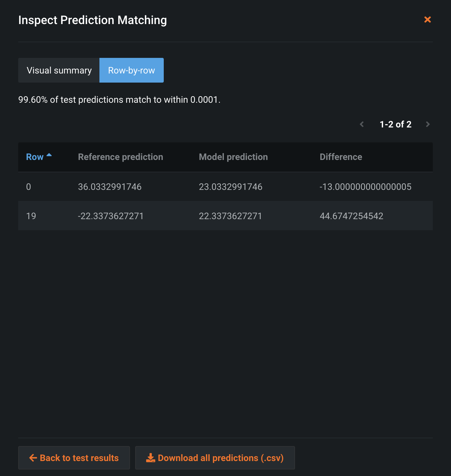451x476 pixels.
Task: Click the left arrow icon before Back to test results
Action: tap(33, 458)
